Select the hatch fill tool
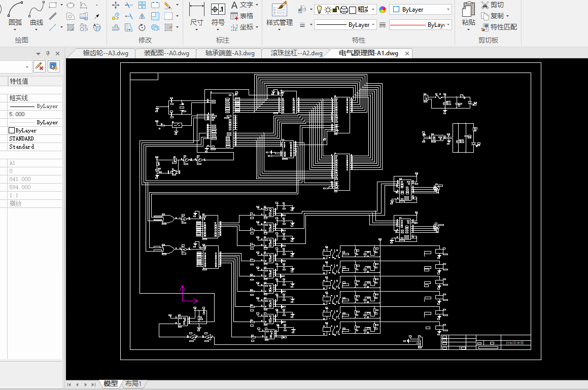 click(71, 27)
